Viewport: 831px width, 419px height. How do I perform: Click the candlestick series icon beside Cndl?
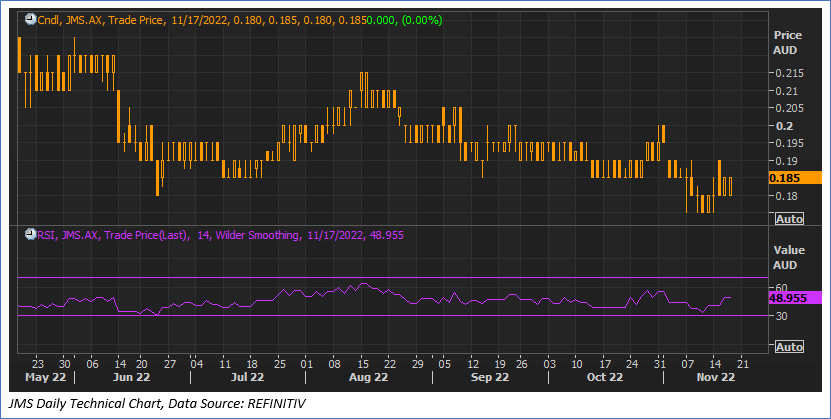coord(30,20)
